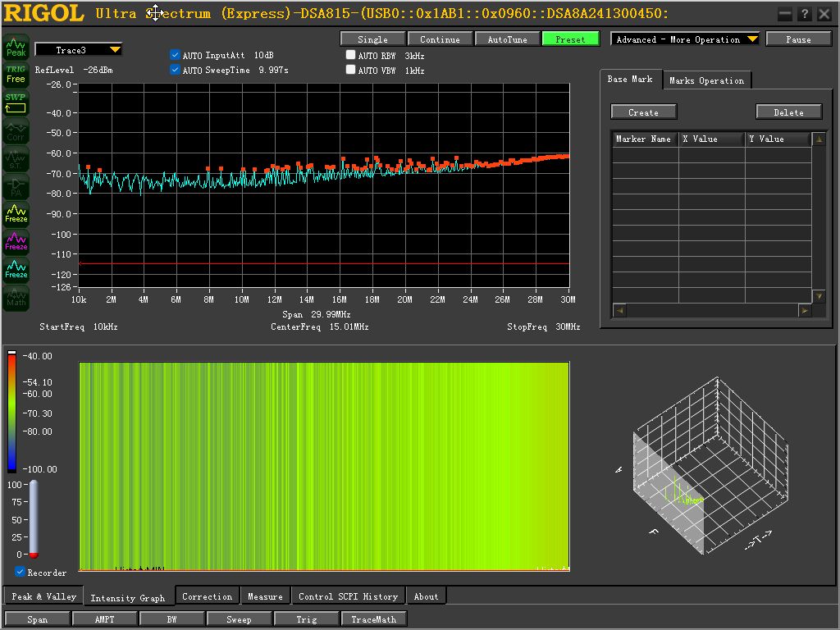Click the Math trace icon
840x630 pixels.
click(x=16, y=297)
